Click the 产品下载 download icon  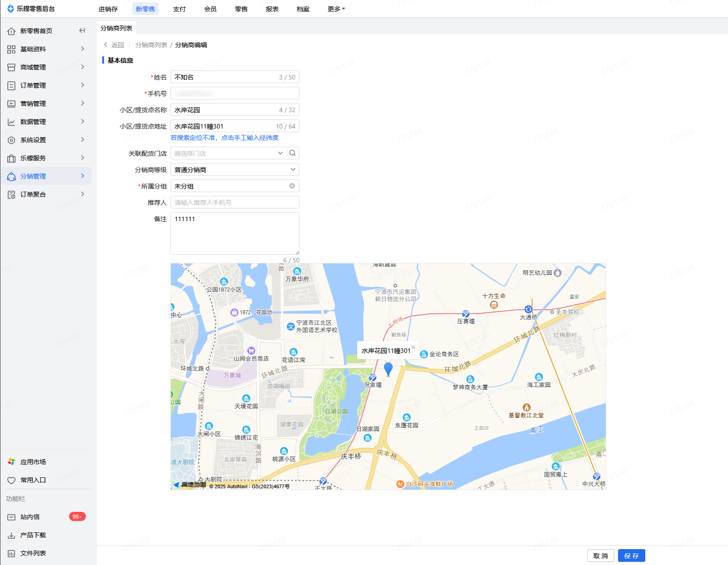point(11,535)
